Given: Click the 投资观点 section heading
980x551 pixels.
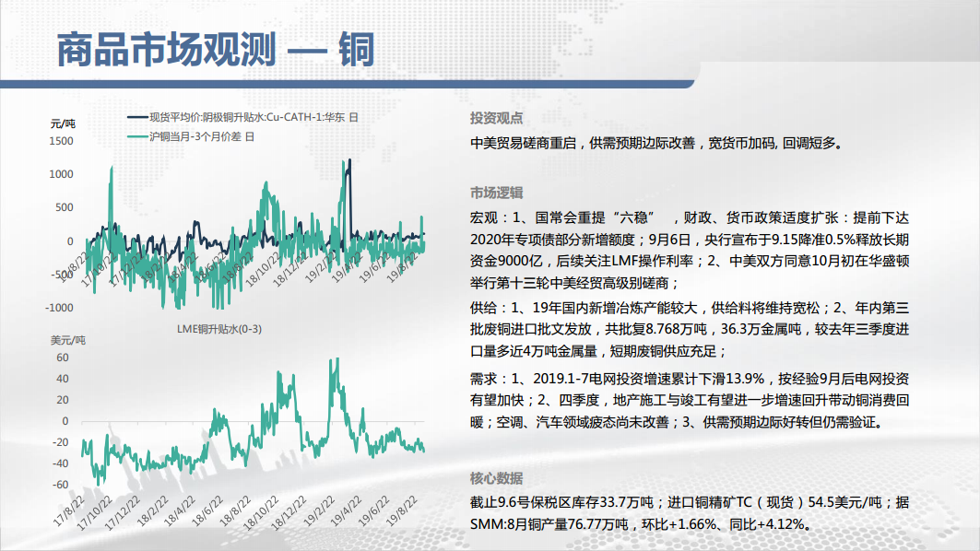Looking at the screenshot, I should (x=497, y=118).
